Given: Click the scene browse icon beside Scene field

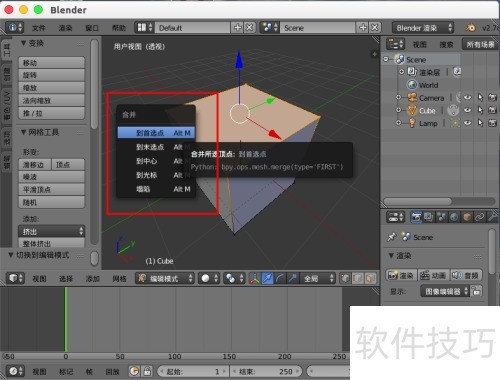Looking at the screenshot, I should tap(270, 28).
